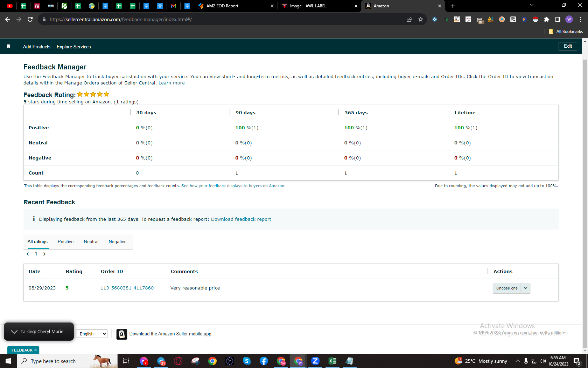Click the bookmark flag icon in Seller Central bar
588x368 pixels.
(x=8, y=46)
